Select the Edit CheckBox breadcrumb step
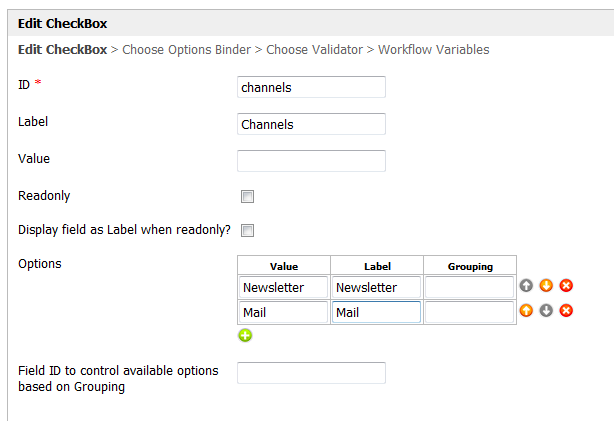Screen dimensions: 614x421 (63, 49)
